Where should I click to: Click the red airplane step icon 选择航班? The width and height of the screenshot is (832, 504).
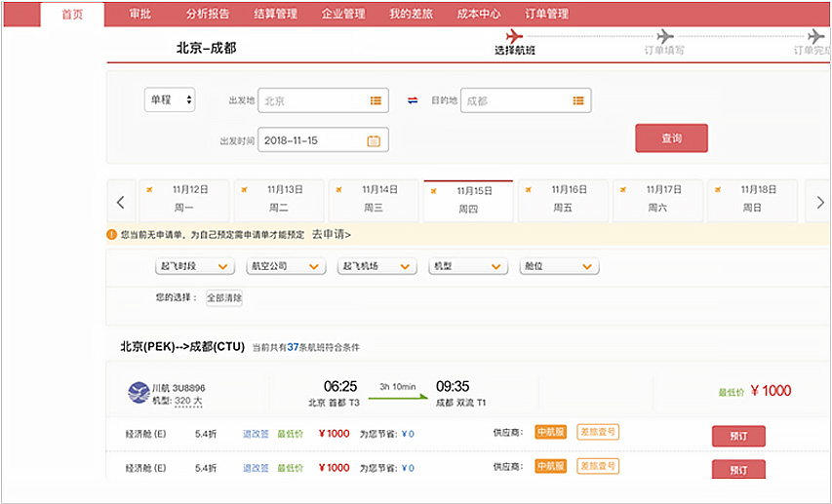(x=514, y=37)
